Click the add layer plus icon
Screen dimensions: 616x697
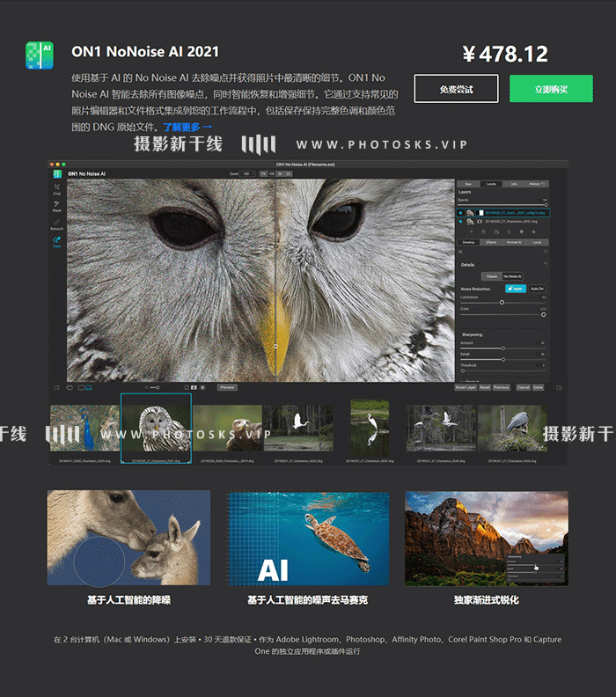point(472,231)
